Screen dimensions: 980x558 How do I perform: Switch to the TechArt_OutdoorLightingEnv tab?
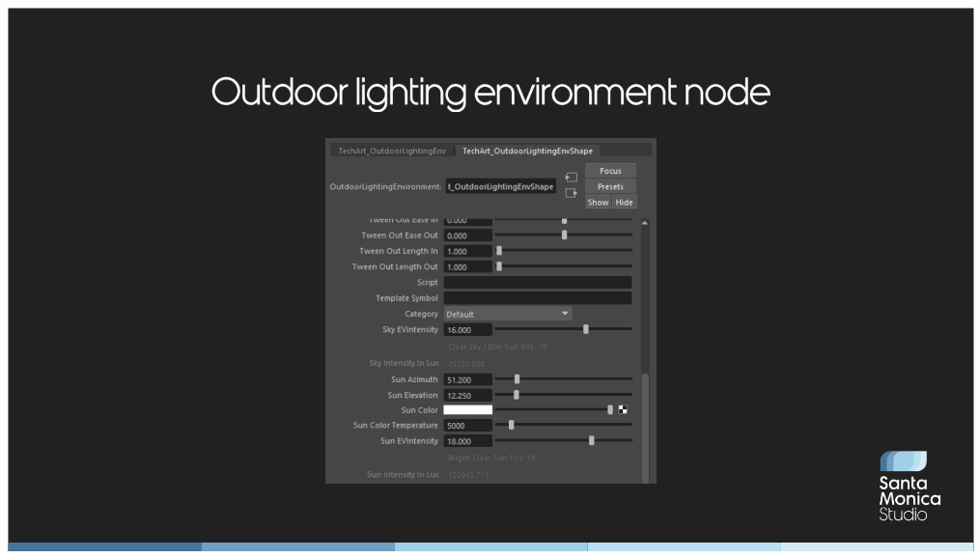(x=392, y=151)
